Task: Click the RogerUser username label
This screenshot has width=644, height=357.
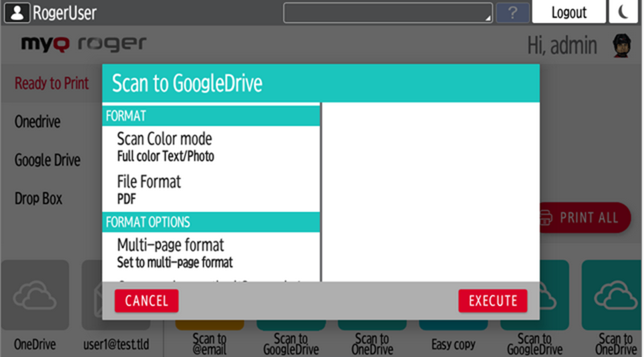Action: click(x=65, y=13)
